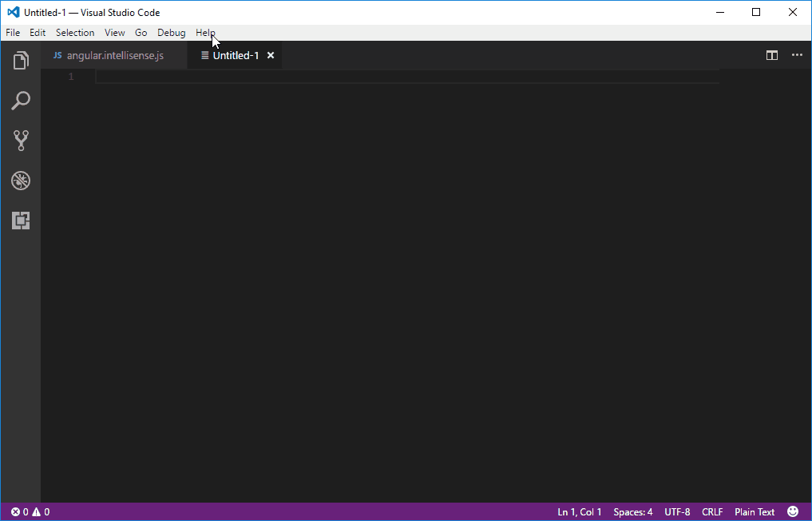
Task: Select language mode Plain Text
Action: tap(755, 512)
